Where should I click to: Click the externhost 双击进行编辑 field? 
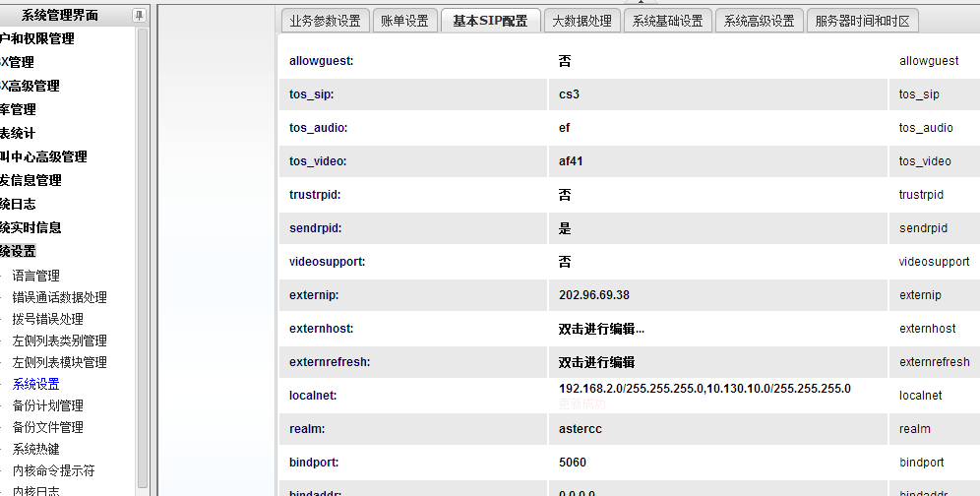click(601, 329)
